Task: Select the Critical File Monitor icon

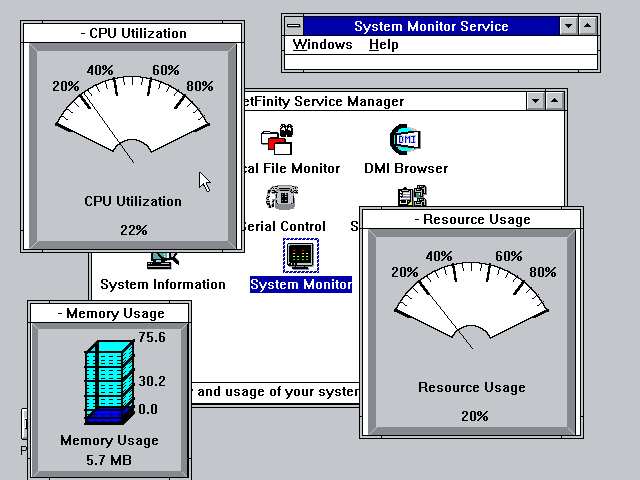Action: click(276, 140)
